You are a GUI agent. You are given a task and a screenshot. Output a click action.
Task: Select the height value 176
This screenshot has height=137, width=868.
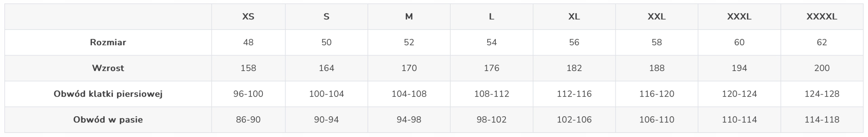click(x=491, y=68)
